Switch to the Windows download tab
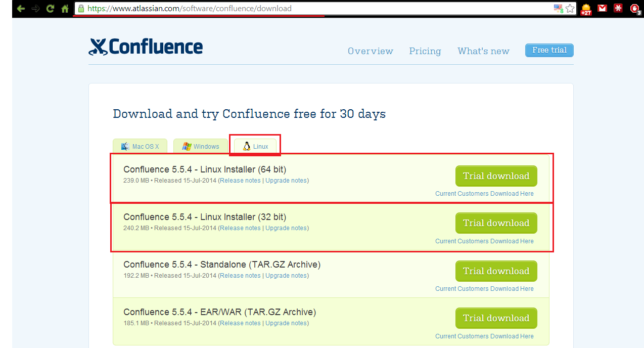Viewport: 644px width, 348px height. pos(200,147)
